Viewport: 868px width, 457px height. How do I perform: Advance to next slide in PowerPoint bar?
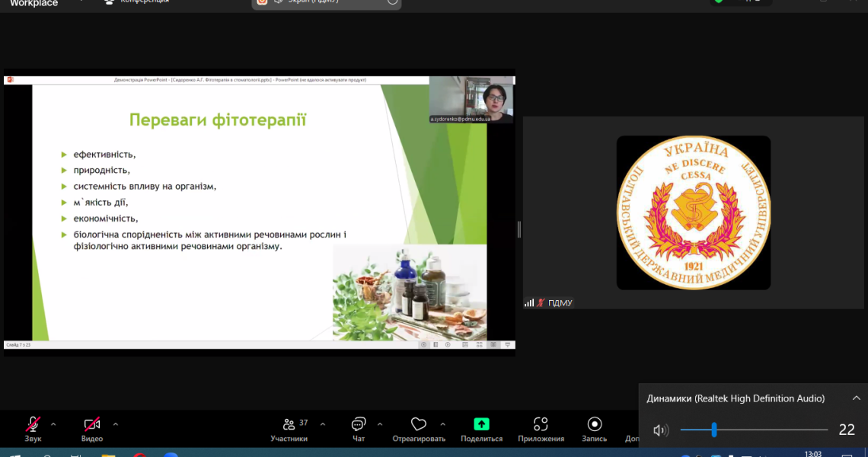point(448,344)
